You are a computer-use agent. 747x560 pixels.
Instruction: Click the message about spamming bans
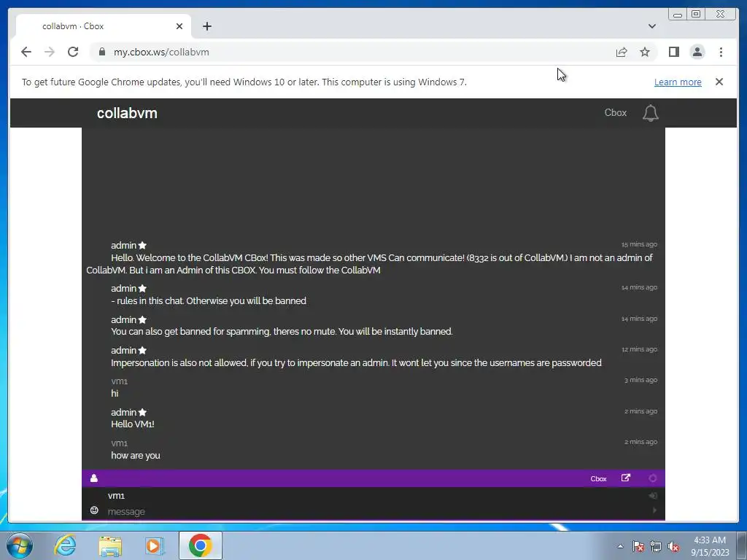click(x=282, y=332)
